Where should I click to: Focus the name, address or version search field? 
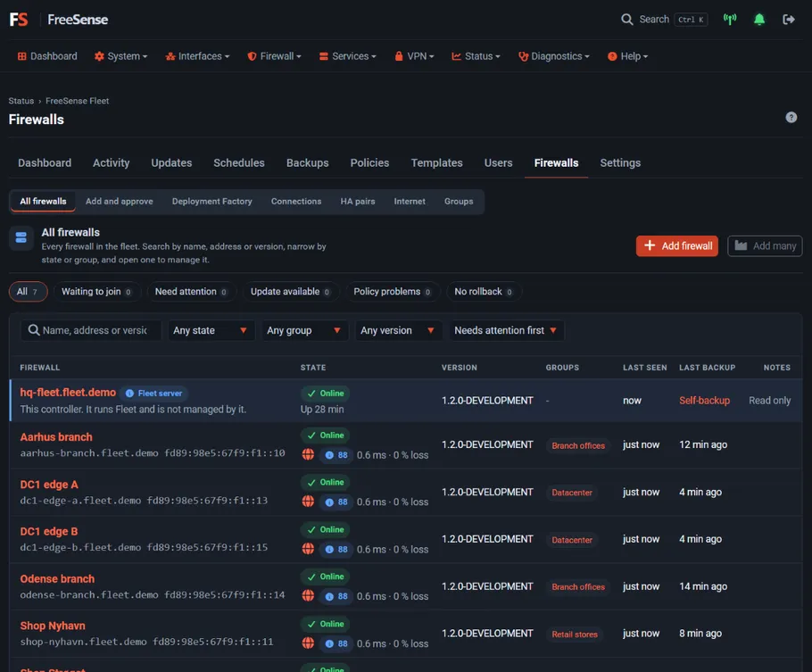[91, 330]
